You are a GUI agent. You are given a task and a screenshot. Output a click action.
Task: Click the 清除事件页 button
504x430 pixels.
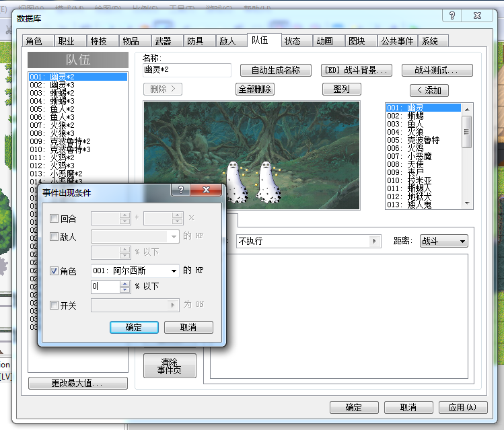(170, 365)
